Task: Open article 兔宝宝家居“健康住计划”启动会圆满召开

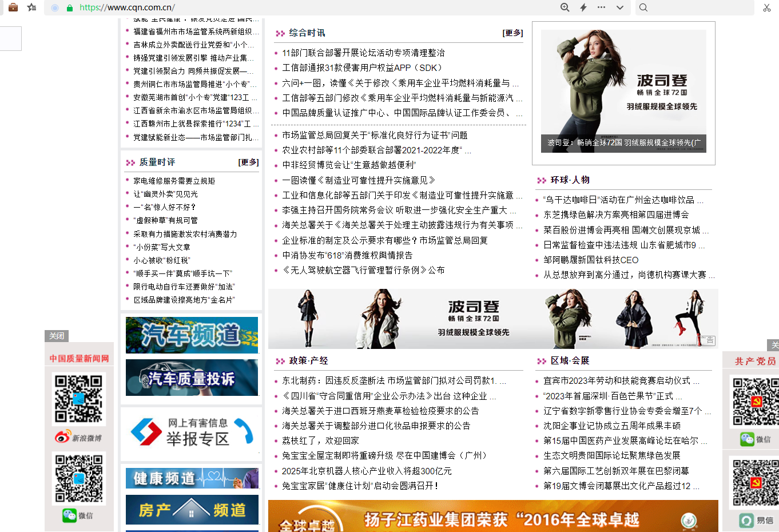Action: [360, 486]
